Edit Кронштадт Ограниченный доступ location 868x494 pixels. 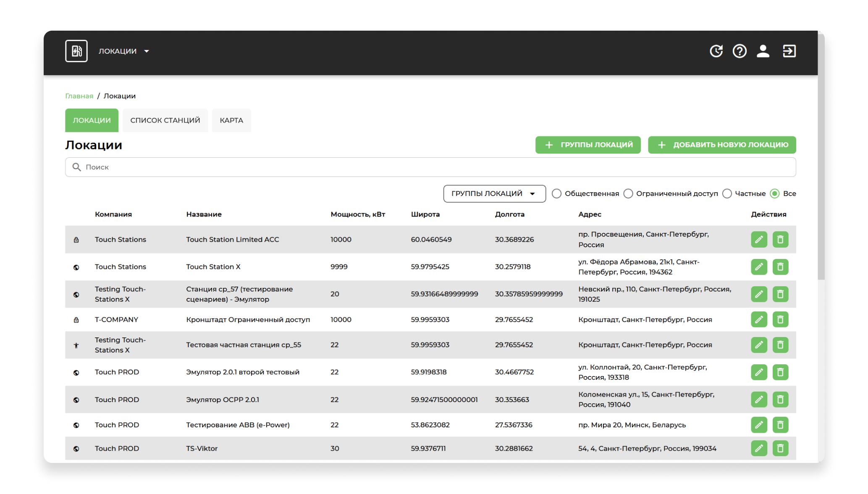tap(759, 320)
